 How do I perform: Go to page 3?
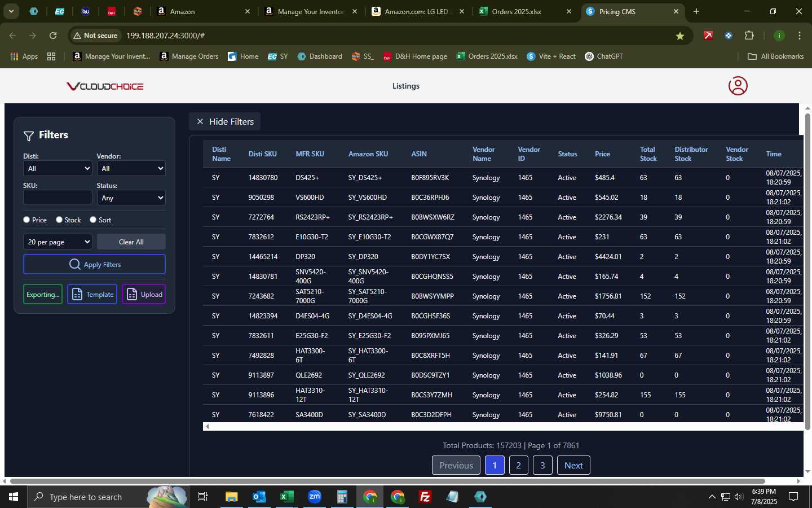pos(542,465)
